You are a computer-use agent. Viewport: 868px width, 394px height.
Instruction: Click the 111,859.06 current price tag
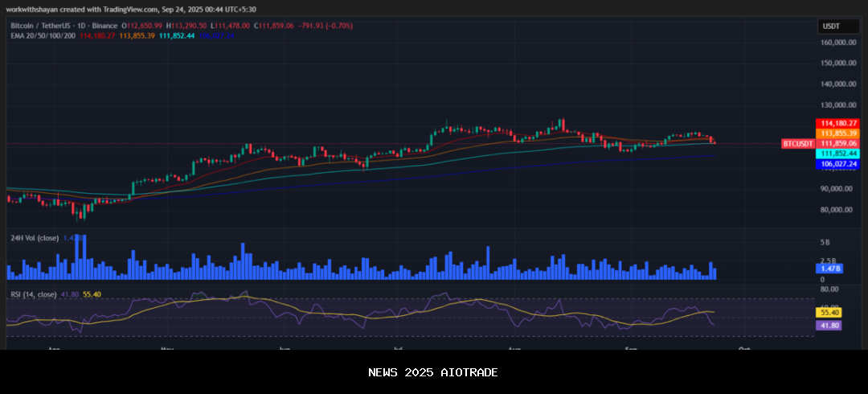point(837,143)
